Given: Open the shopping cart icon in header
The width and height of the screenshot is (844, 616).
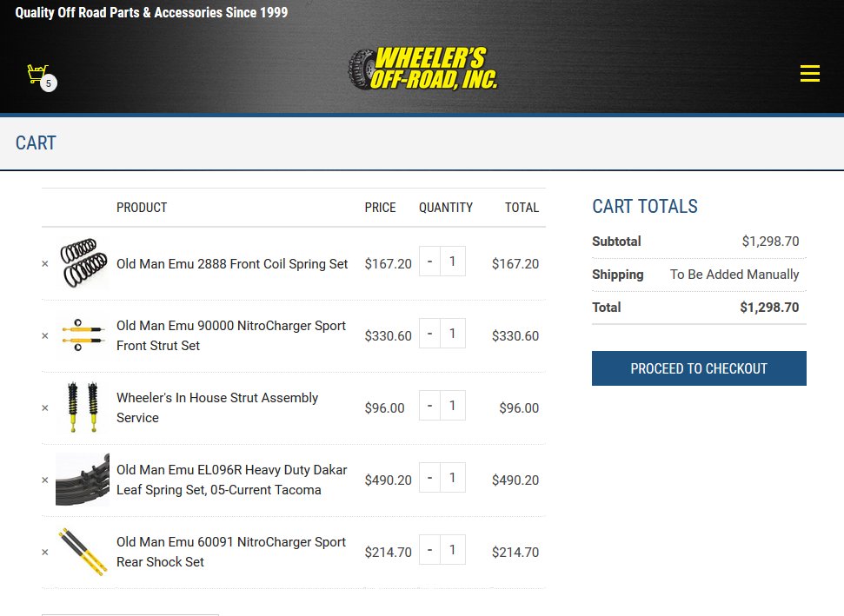Looking at the screenshot, I should [x=39, y=75].
